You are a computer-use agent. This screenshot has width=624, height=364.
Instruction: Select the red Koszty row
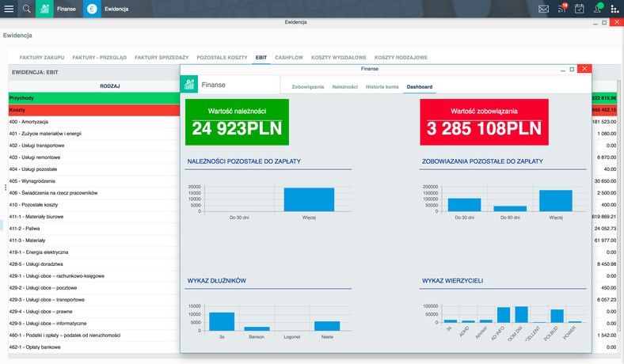pyautogui.click(x=94, y=110)
